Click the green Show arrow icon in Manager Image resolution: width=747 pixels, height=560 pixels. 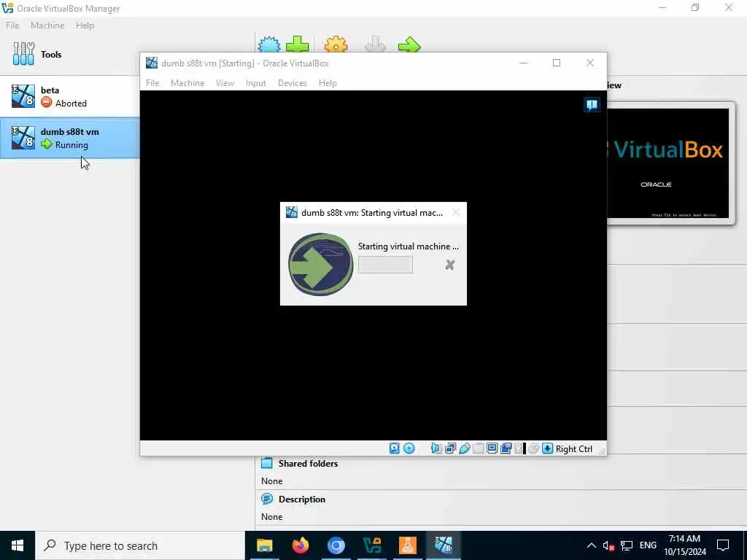click(x=409, y=46)
